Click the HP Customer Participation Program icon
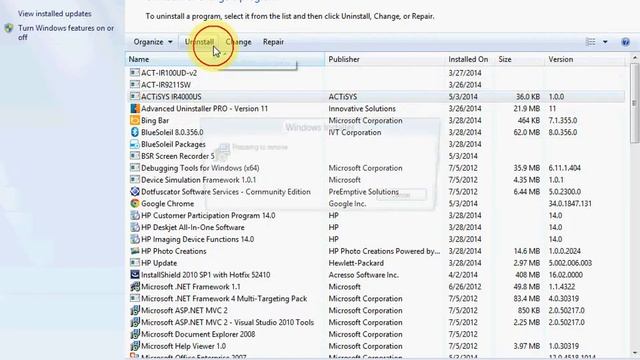Screen dimensions: 640x360 [x=135, y=216]
